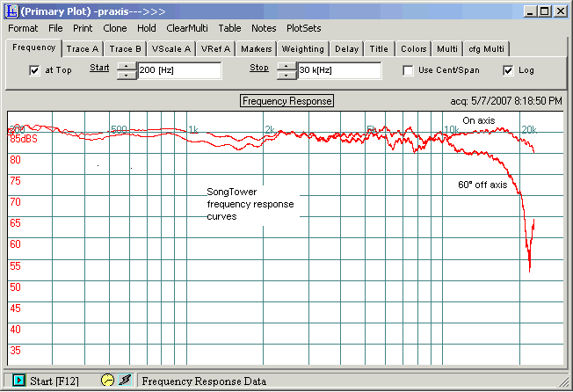573x392 pixels.
Task: Click the Praxis app icon in title bar
Action: 11,11
